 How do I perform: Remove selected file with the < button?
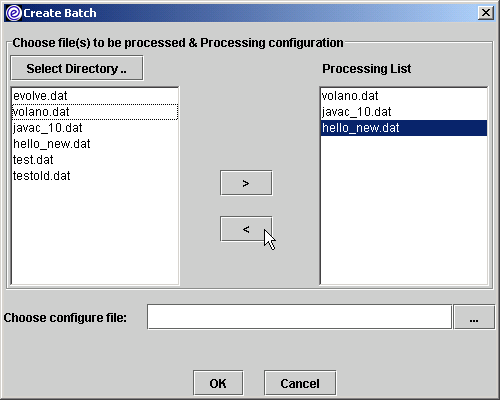[246, 229]
